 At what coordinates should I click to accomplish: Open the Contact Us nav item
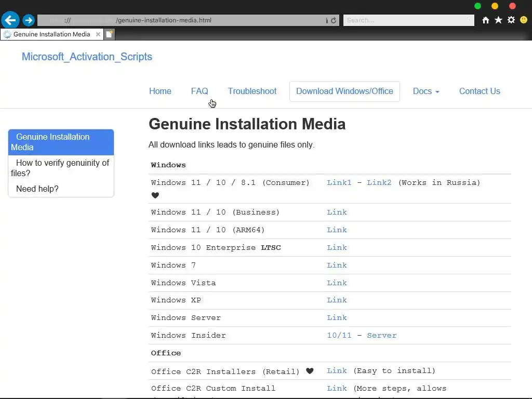coord(480,91)
